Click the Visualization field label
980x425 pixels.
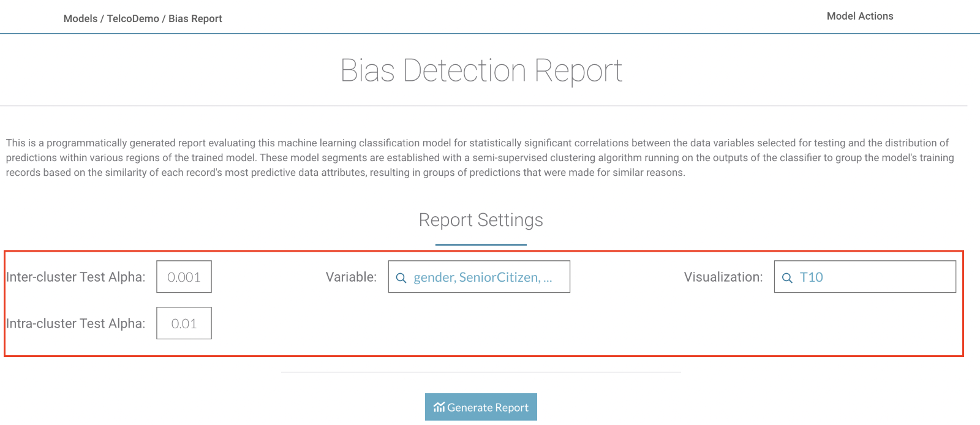[x=723, y=277]
